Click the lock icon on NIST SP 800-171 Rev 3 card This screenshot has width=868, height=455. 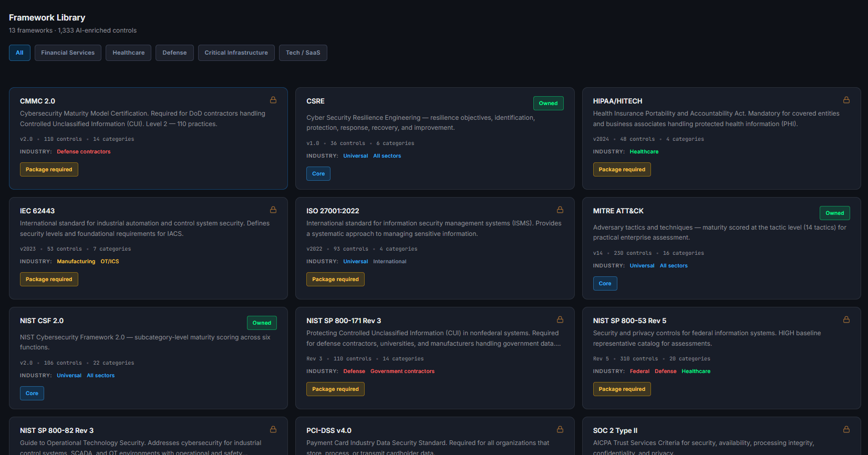tap(560, 319)
